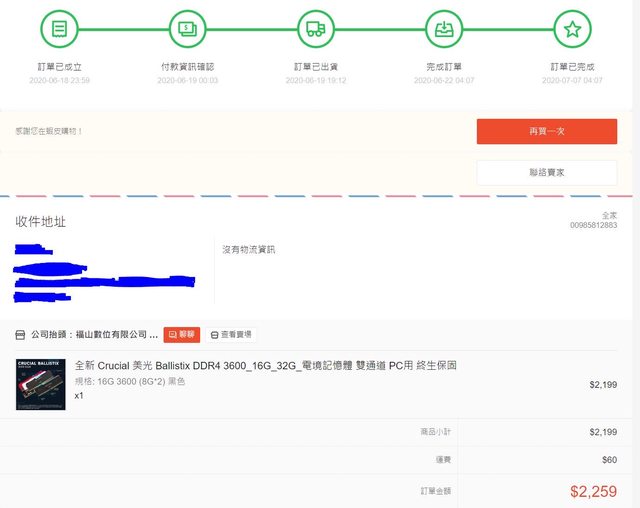Click the tracking number 00985812883
This screenshot has width=640, height=508.
coord(593,226)
